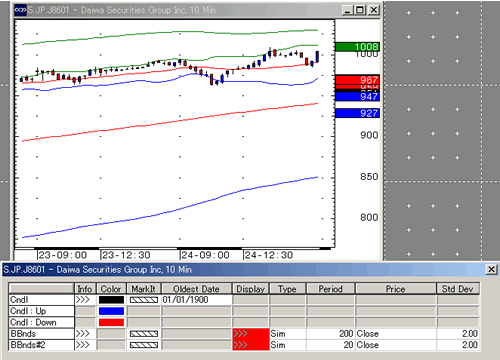Select the black Cndl color swatch
The height and width of the screenshot is (360, 500).
click(x=111, y=300)
